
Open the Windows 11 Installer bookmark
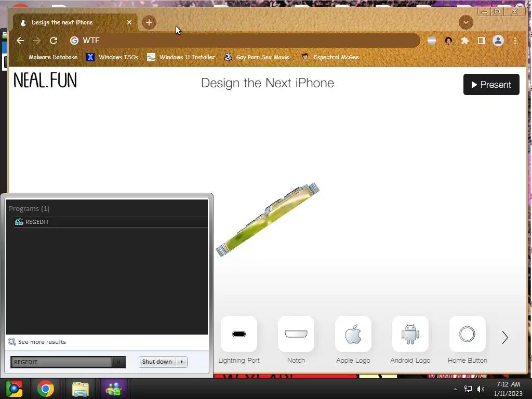click(x=181, y=57)
